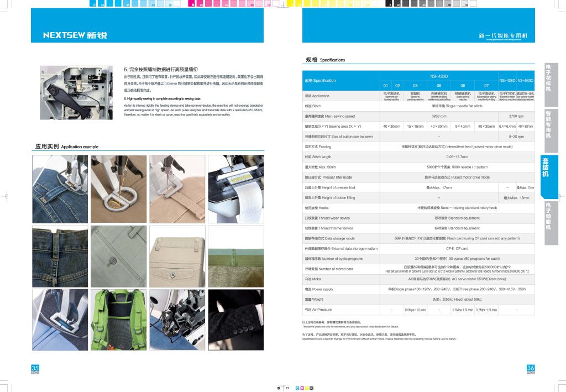Click the page number 36 badge
This screenshot has height=392, width=566.
pos(531,369)
